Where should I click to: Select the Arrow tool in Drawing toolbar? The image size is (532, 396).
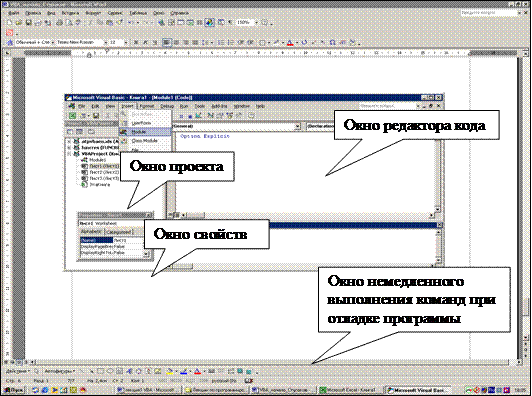(x=92, y=371)
